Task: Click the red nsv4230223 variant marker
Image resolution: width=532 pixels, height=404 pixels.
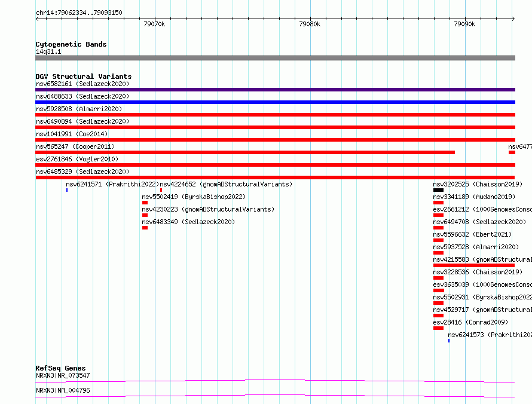Action: (x=145, y=215)
